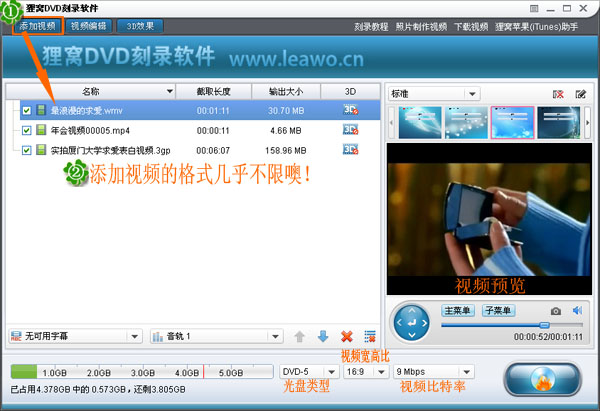600x411 pixels.
Task: Mute audio with the speaker icon
Action: coord(577,310)
